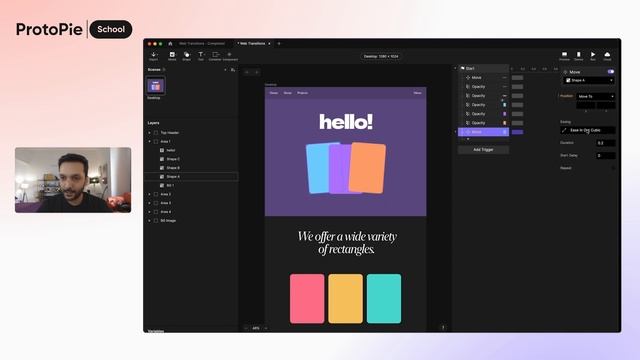Select the Shape A layer row
Screen dimensions: 640x360
pyautogui.click(x=191, y=177)
